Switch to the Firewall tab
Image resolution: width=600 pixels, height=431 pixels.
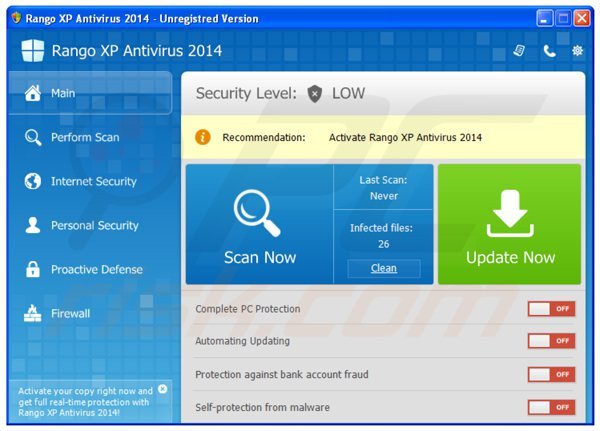[70, 313]
